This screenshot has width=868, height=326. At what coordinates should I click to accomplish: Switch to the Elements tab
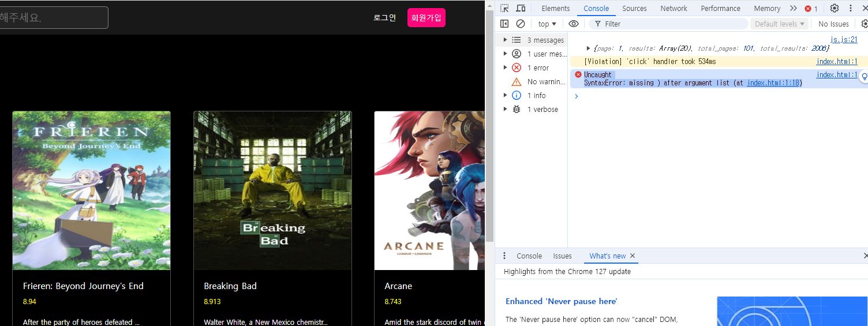[556, 8]
